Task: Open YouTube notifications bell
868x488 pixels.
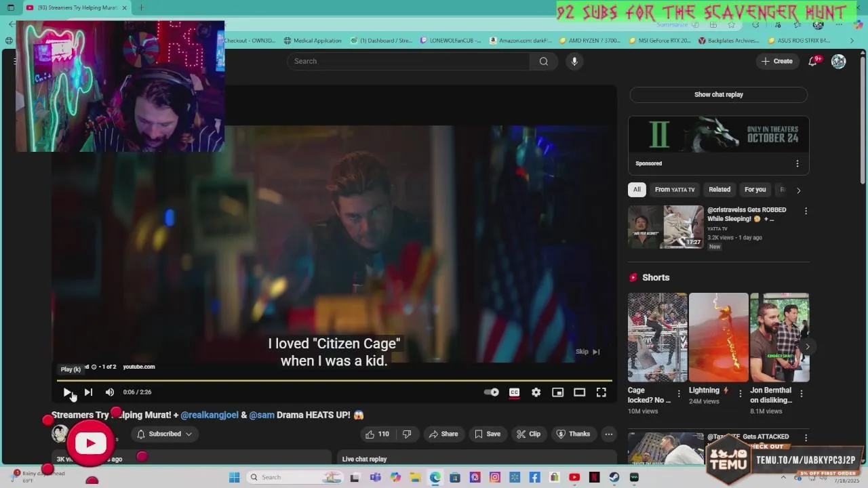Action: (813, 61)
